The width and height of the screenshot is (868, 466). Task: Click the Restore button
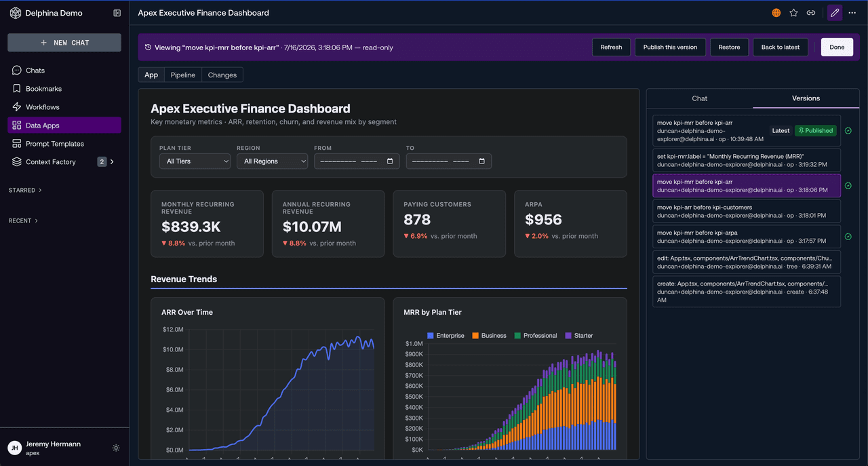point(730,47)
